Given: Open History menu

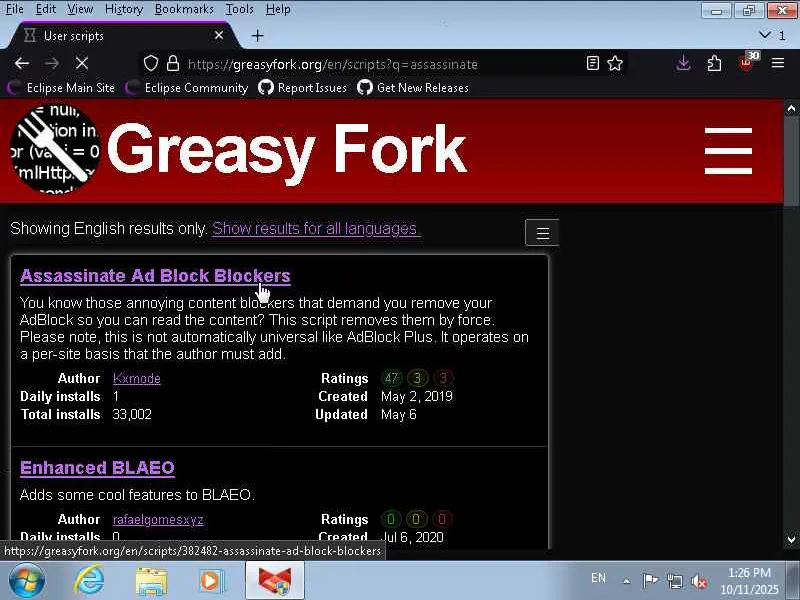Looking at the screenshot, I should 123,9.
